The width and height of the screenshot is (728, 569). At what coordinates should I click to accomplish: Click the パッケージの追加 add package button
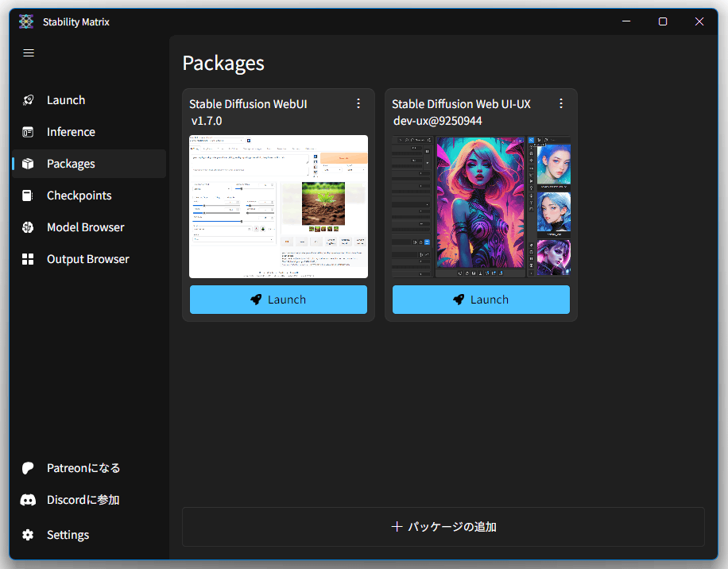(x=443, y=527)
